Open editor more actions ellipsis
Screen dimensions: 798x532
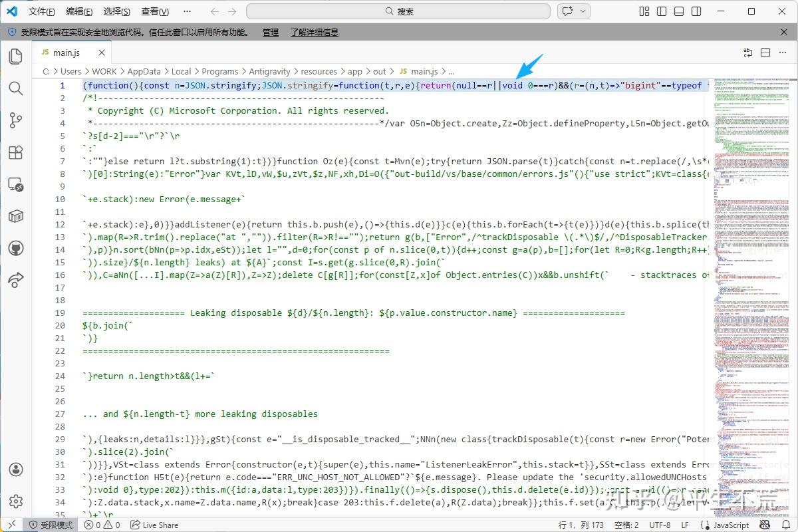tap(783, 53)
